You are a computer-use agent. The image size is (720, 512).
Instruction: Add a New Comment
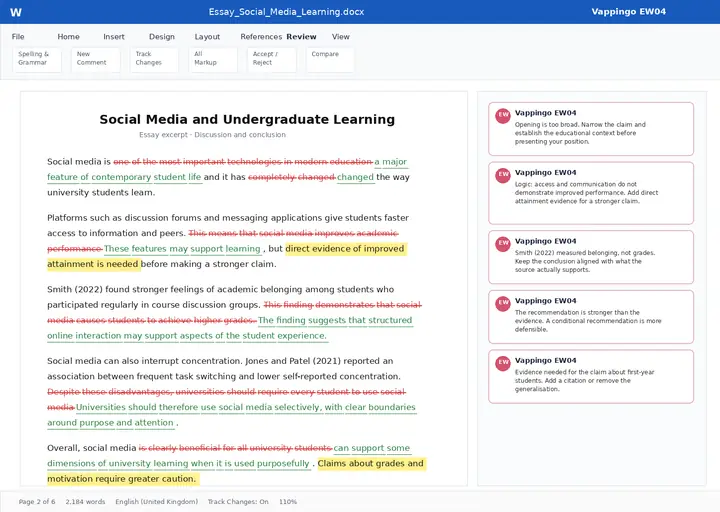(x=96, y=60)
